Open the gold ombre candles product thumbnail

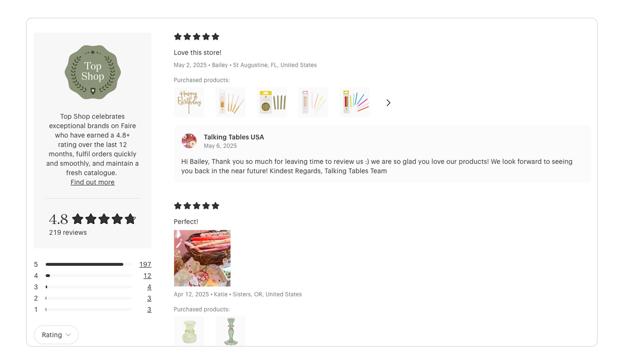[230, 102]
